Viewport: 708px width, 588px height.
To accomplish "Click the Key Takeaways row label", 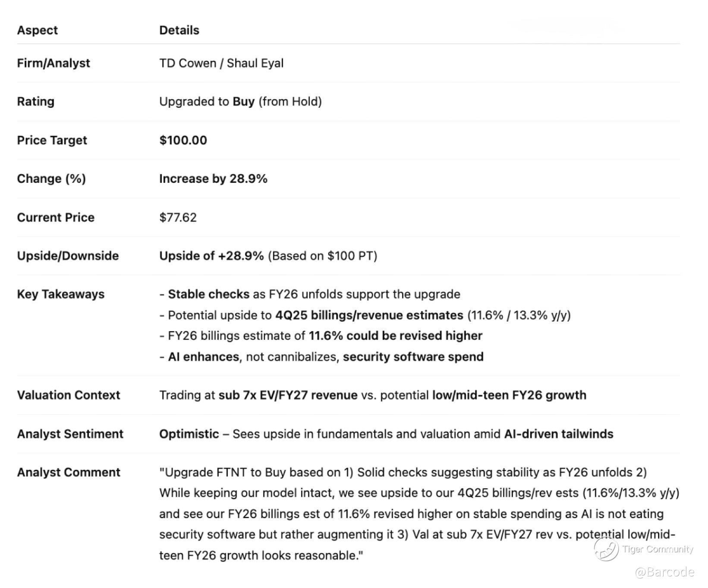I will coord(61,294).
